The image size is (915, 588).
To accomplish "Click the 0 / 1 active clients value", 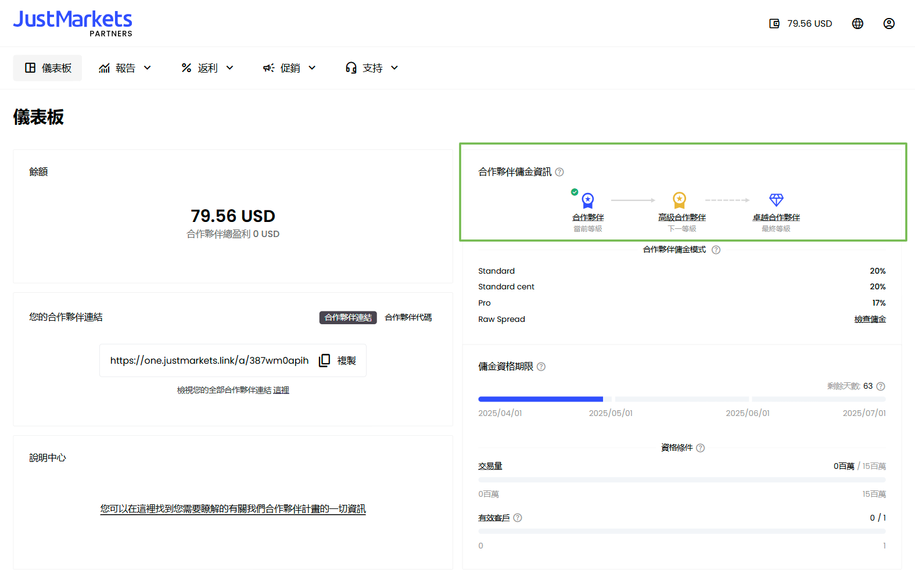I will pos(878,518).
